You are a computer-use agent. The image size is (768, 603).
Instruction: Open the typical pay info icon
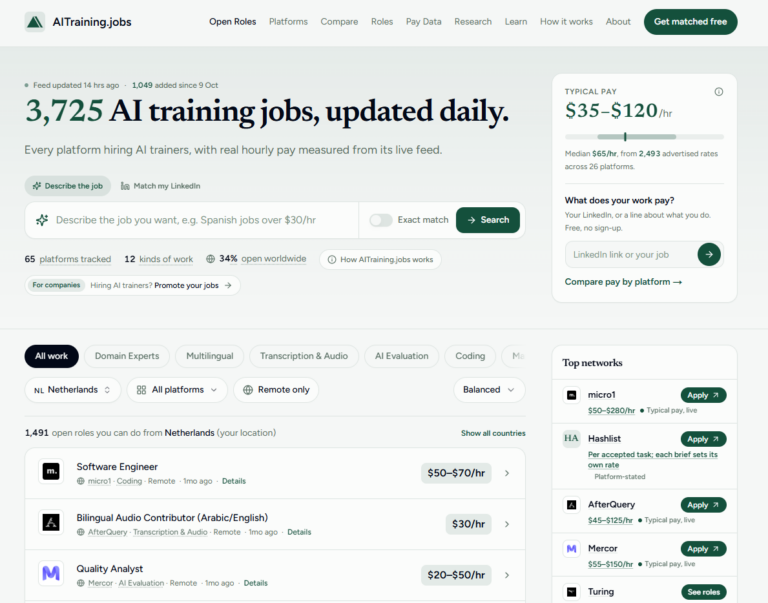[x=719, y=92]
